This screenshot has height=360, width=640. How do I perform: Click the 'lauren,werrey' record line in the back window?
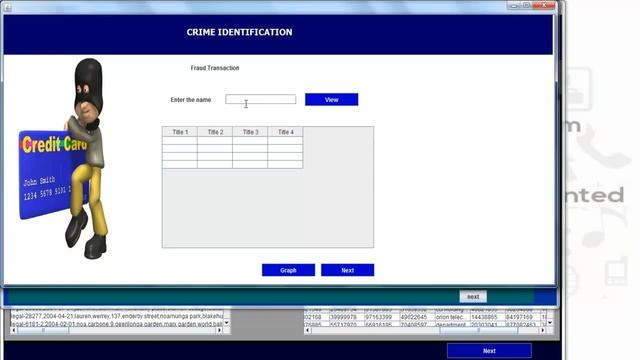click(x=117, y=317)
